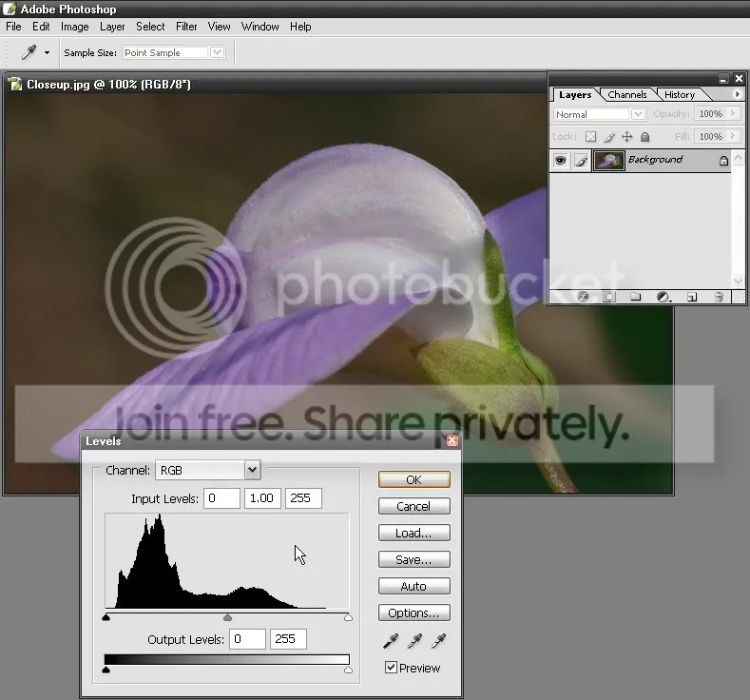Uncheck the Preview checkbox in Levels
The width and height of the screenshot is (750, 700).
pos(391,667)
